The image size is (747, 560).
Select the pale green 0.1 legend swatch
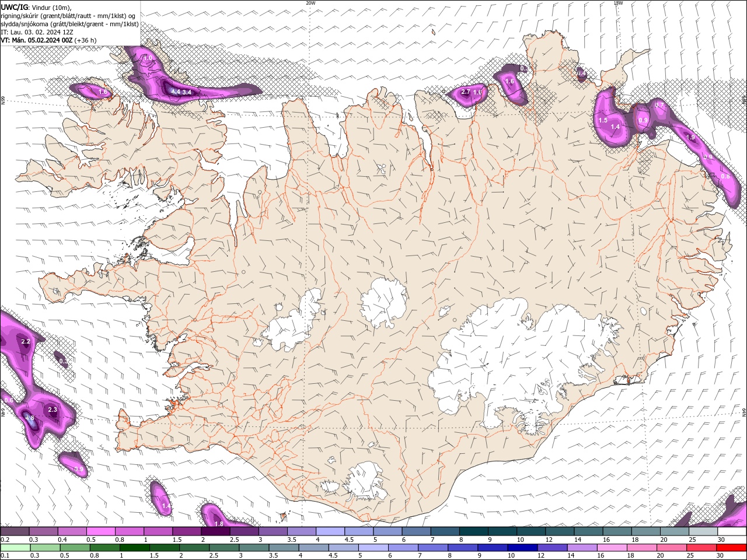pos(15,548)
